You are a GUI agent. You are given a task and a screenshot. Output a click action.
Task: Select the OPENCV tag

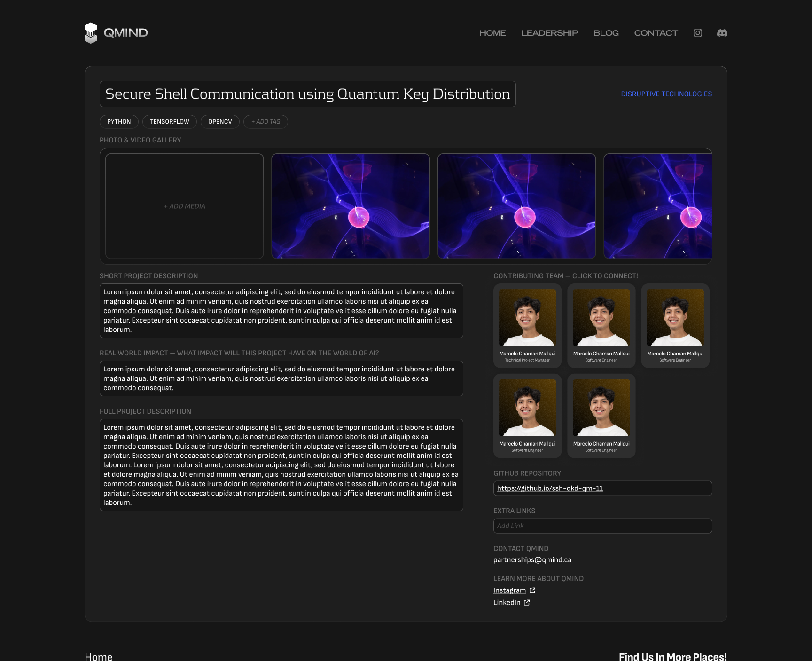(x=220, y=122)
